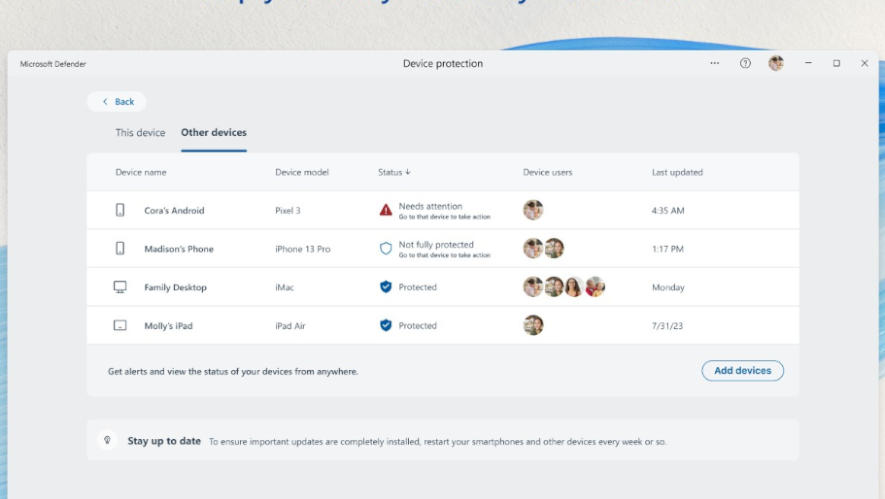Click the Pixel 3 device model
Viewport: 885px width, 499px height.
point(288,211)
